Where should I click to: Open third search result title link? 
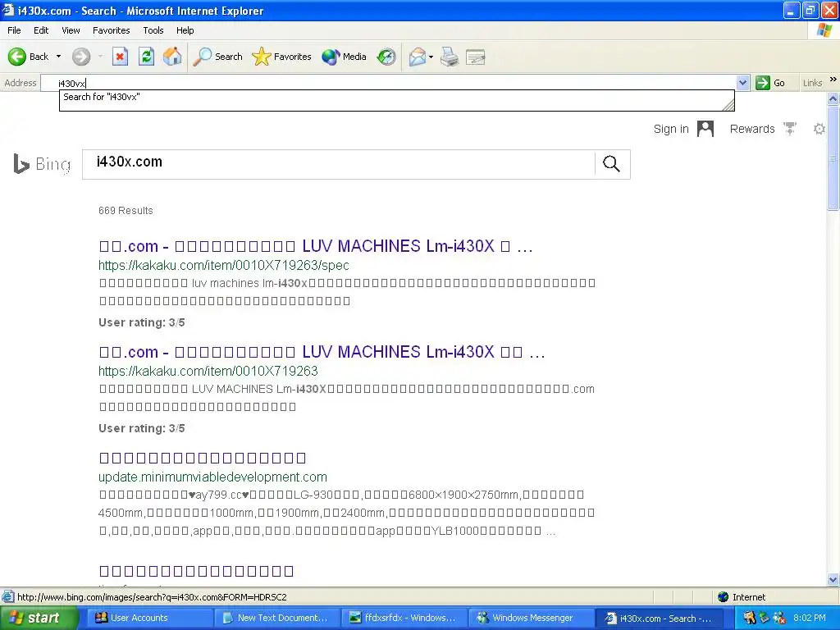[203, 458]
